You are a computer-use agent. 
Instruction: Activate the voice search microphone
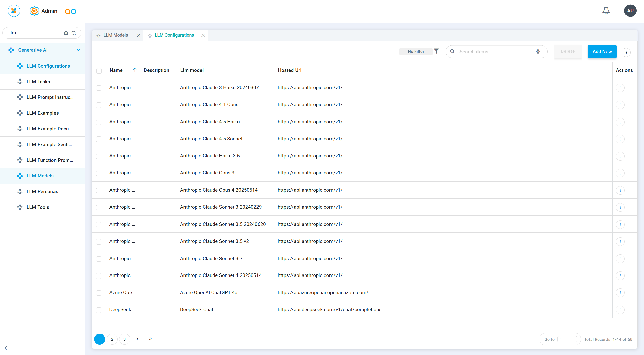point(538,51)
